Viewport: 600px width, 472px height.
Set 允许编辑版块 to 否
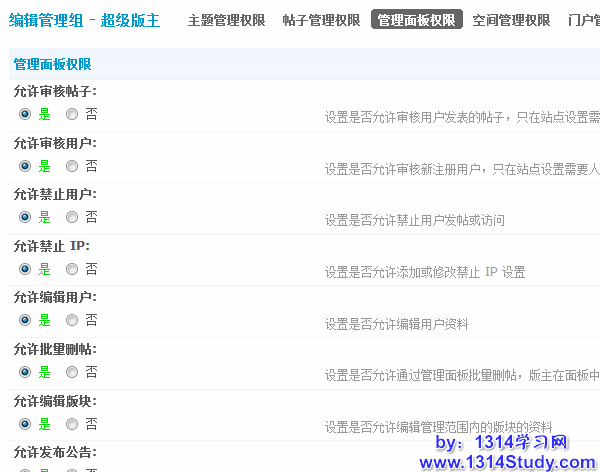[x=72, y=424]
